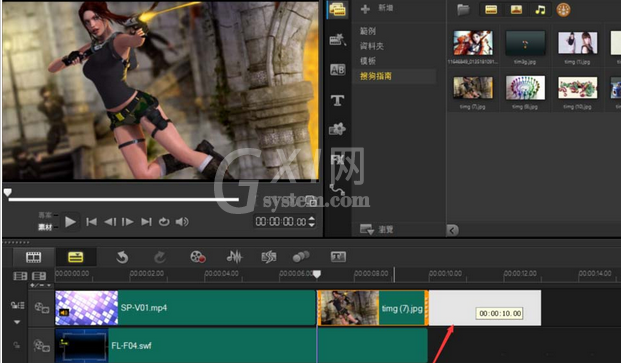Open the Title (T) library
The image size is (621, 363).
click(337, 100)
